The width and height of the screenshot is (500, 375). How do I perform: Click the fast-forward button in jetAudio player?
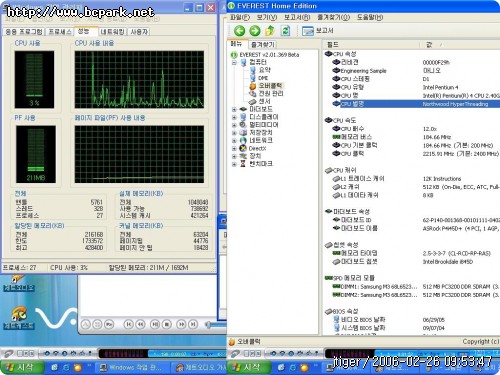(x=181, y=324)
